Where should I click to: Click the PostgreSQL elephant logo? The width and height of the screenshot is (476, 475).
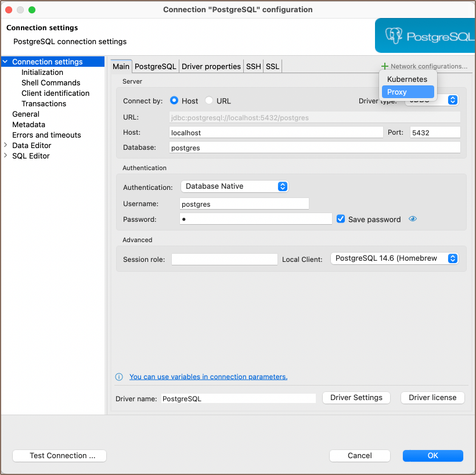tap(395, 36)
